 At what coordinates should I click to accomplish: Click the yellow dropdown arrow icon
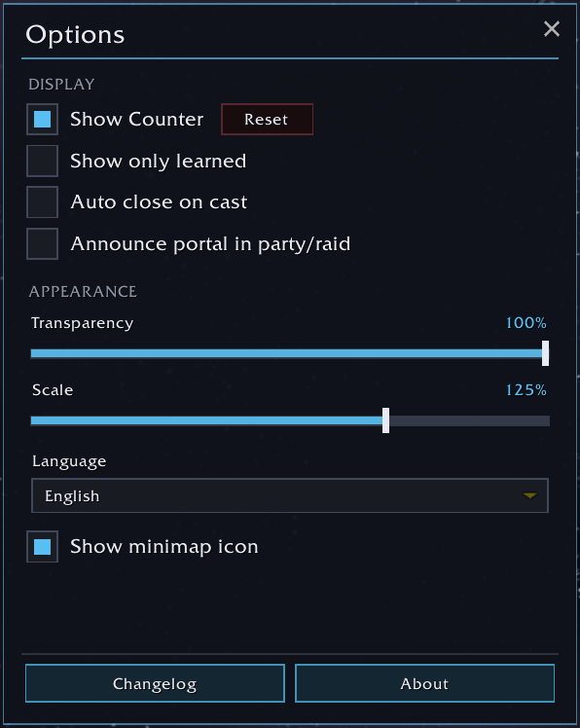(529, 495)
